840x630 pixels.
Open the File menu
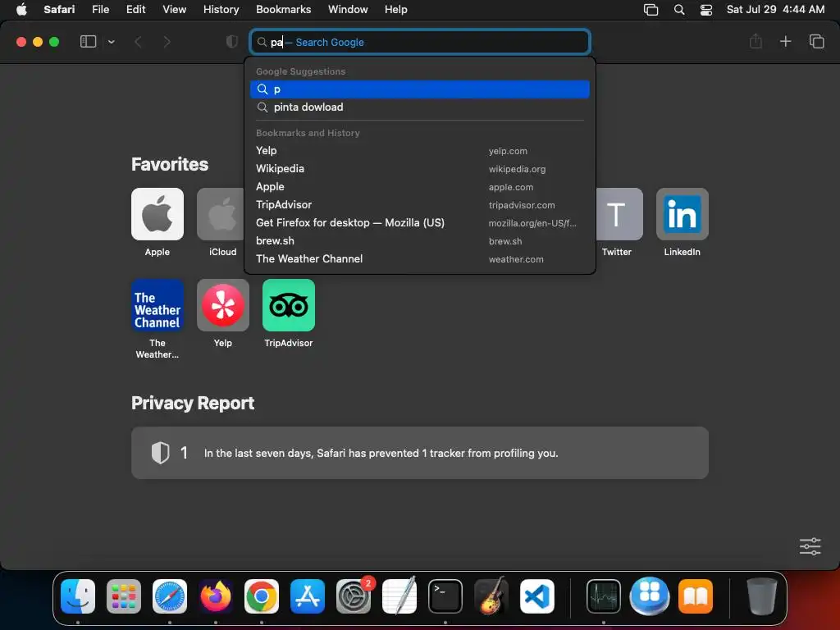pyautogui.click(x=100, y=9)
